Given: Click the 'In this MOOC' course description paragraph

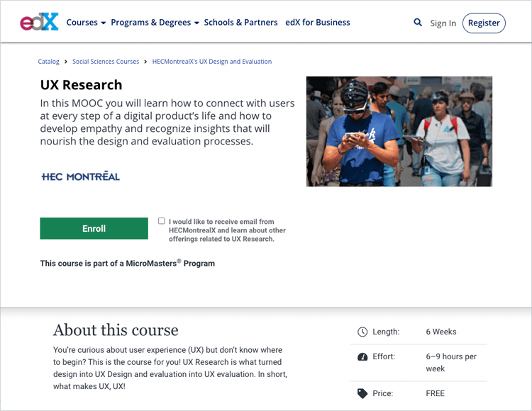Looking at the screenshot, I should 167,122.
